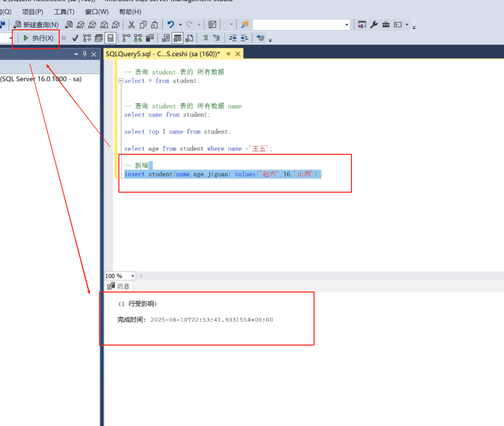Open Object Explorer window position dropdown

76,54
